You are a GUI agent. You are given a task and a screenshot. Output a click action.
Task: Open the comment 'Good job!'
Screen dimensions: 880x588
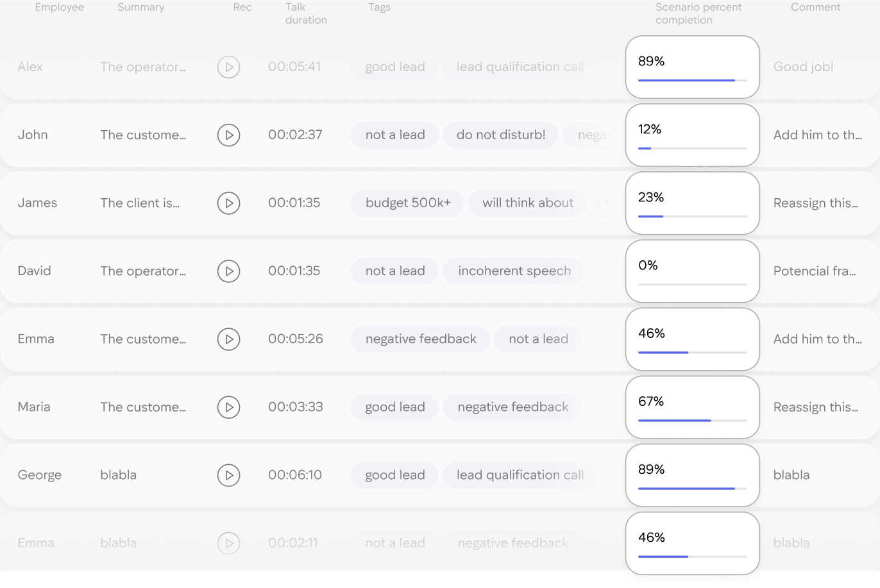[x=803, y=67]
